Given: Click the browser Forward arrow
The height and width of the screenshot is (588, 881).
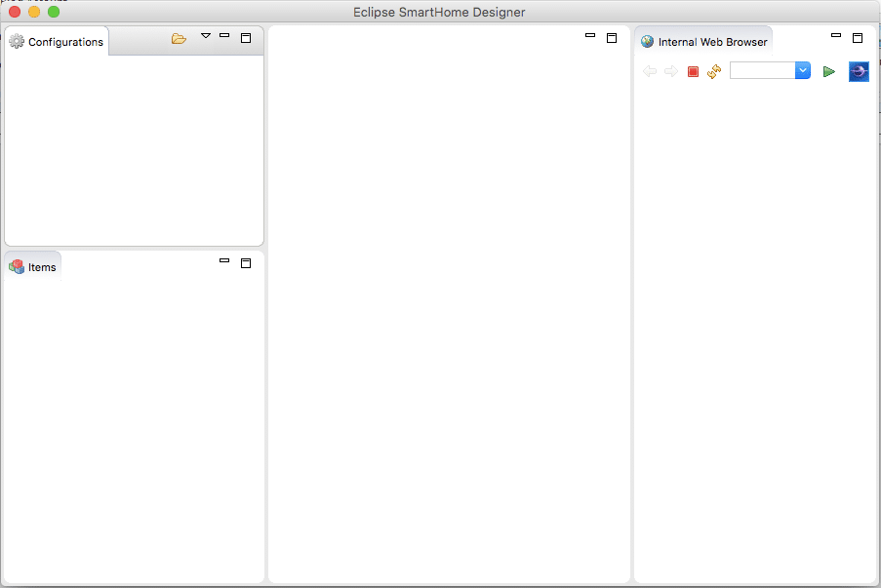Looking at the screenshot, I should pos(671,71).
